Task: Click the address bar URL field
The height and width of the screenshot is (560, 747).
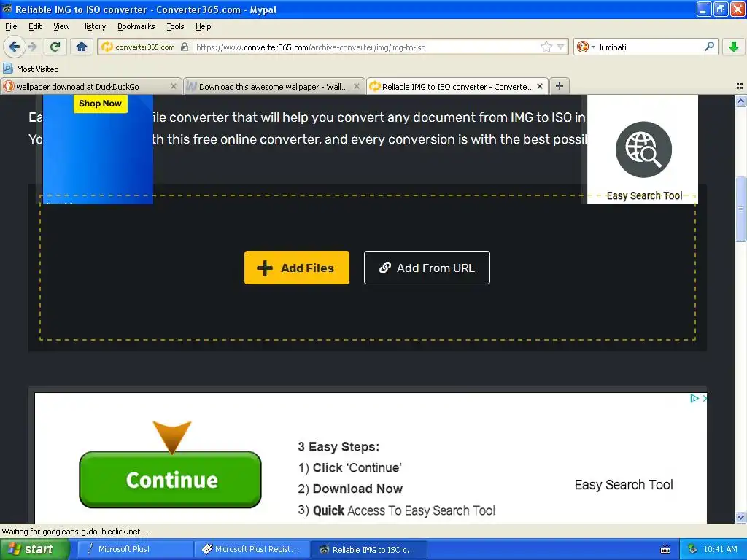Action: point(367,47)
